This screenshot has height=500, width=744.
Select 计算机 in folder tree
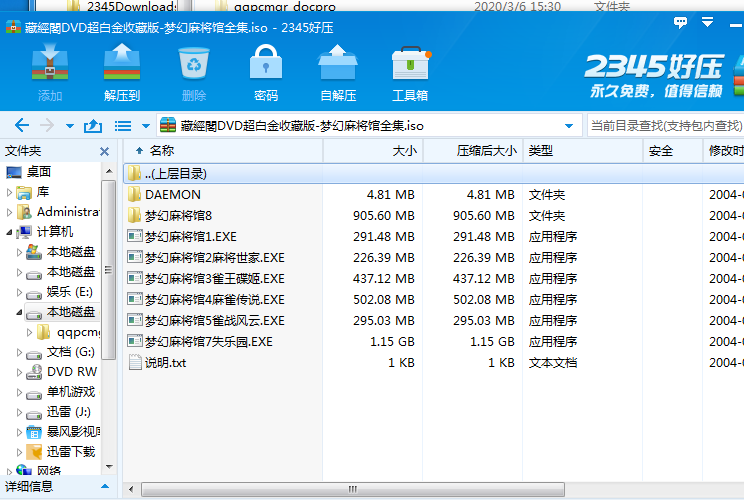click(55, 231)
